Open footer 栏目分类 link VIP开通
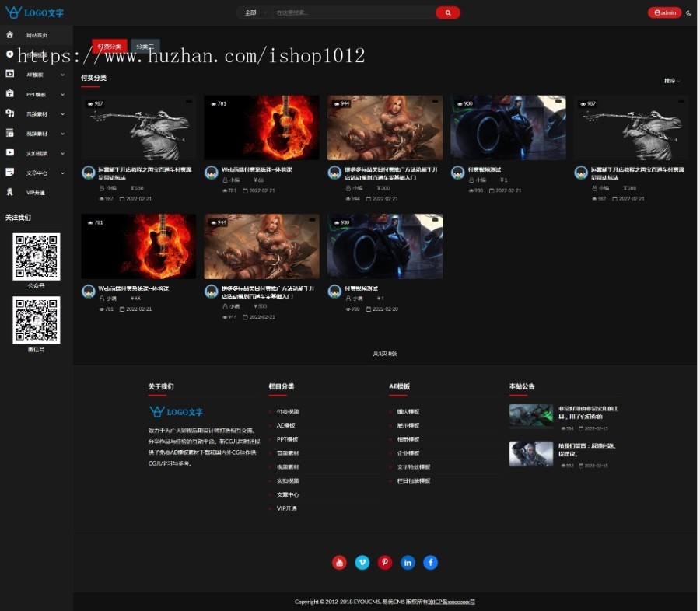Screen dimensions: 700x611 click(x=286, y=508)
